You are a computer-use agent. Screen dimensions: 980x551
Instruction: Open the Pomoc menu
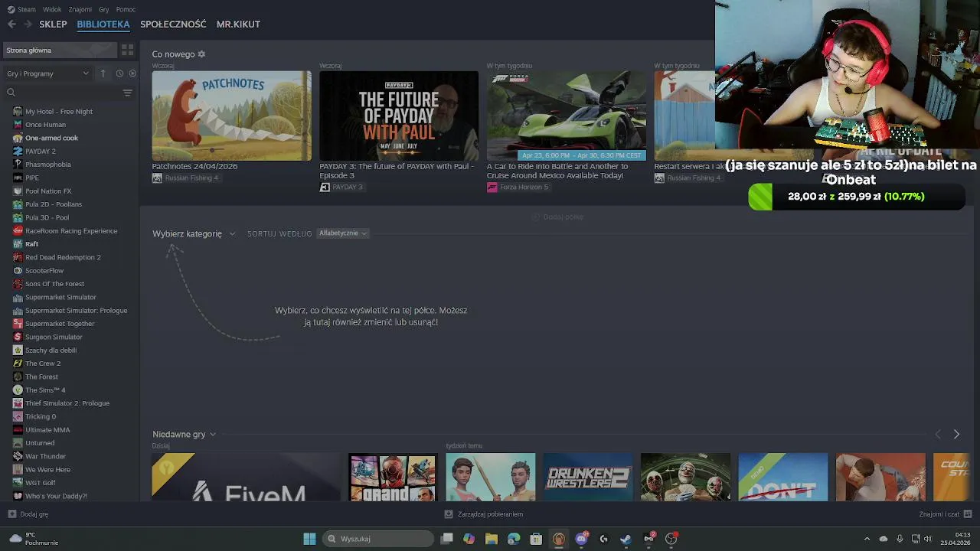(126, 9)
